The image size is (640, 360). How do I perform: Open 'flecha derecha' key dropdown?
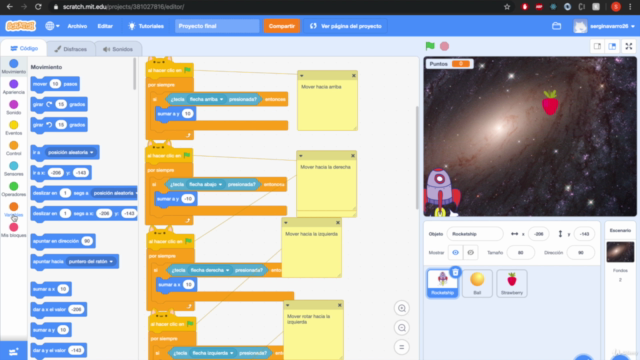(210, 270)
